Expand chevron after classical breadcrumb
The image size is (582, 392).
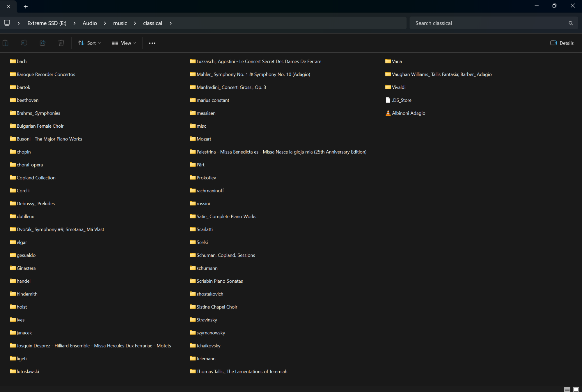[x=171, y=23]
